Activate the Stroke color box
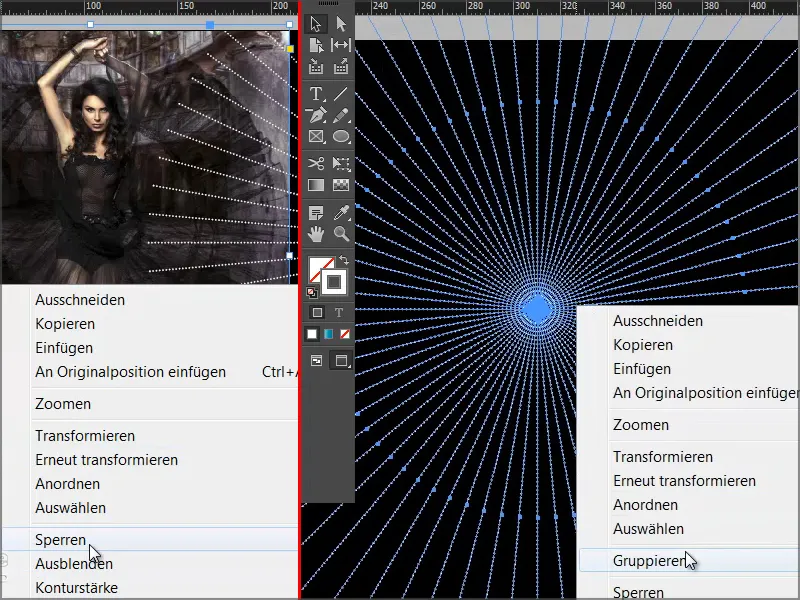This screenshot has width=800, height=600. [x=334, y=282]
